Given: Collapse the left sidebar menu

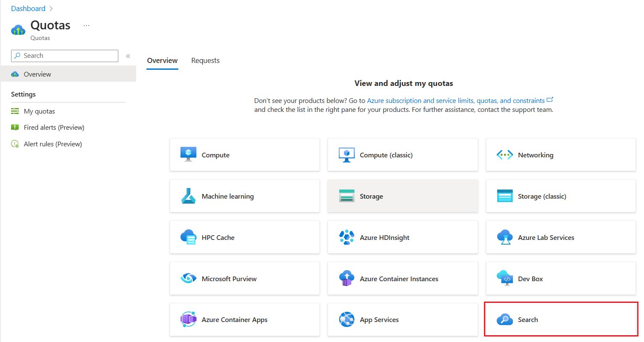Looking at the screenshot, I should [x=128, y=56].
